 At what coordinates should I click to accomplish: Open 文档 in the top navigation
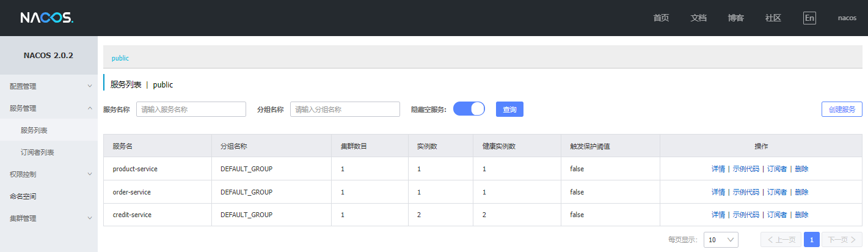[x=698, y=18]
